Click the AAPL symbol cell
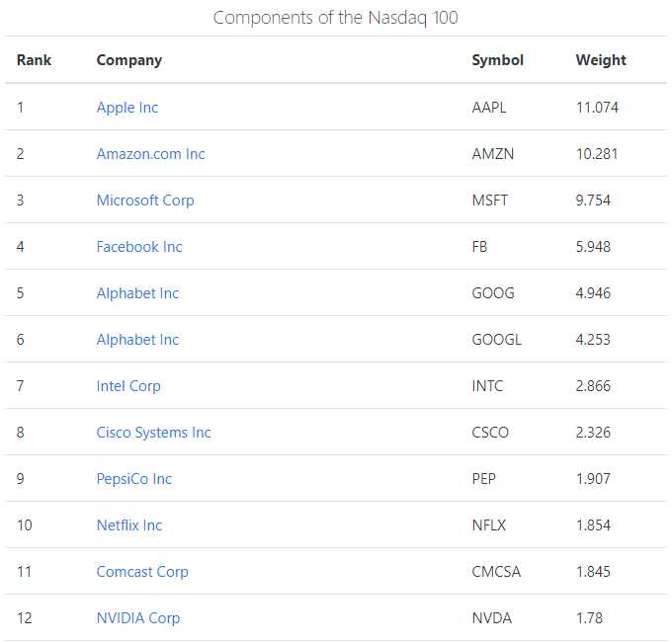 coord(489,108)
